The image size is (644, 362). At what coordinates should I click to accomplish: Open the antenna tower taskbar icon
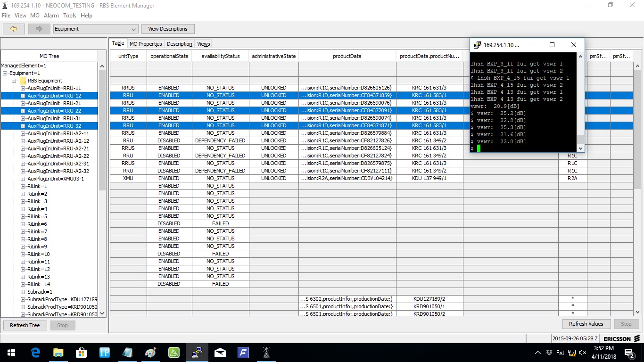click(x=266, y=352)
